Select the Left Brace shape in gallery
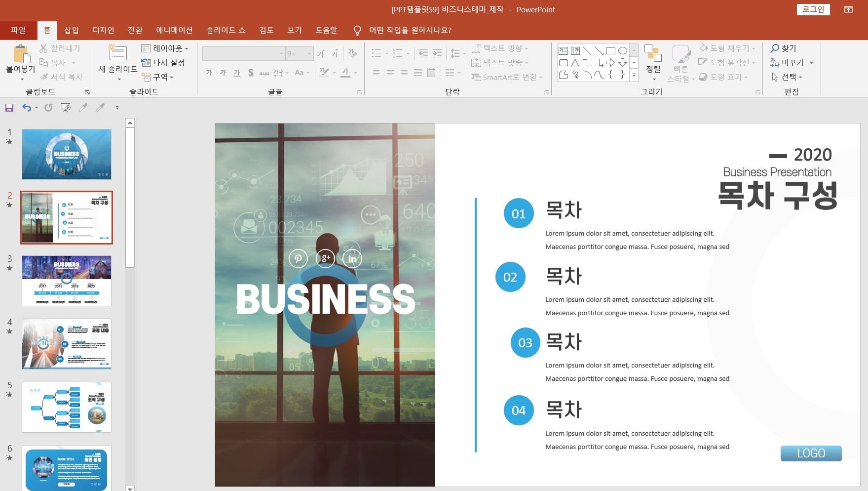 (x=610, y=75)
